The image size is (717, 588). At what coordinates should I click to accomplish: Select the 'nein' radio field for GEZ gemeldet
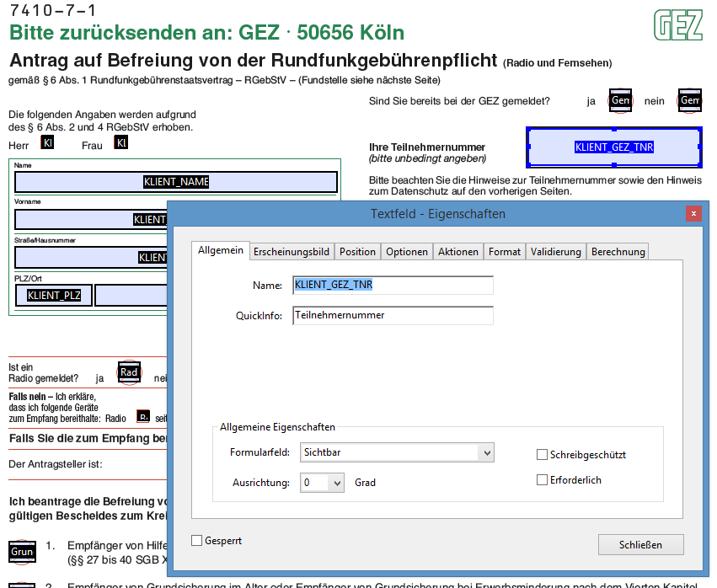[689, 100]
